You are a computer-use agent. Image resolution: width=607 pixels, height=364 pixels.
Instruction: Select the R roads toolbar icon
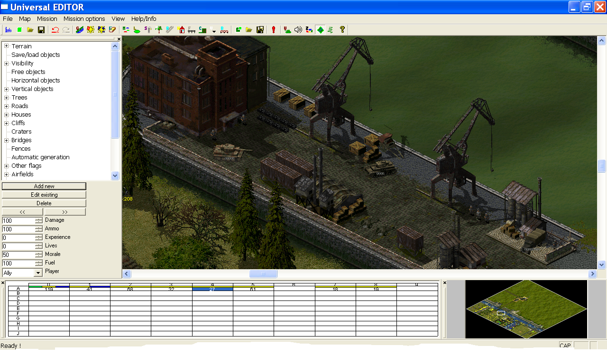pos(170,30)
